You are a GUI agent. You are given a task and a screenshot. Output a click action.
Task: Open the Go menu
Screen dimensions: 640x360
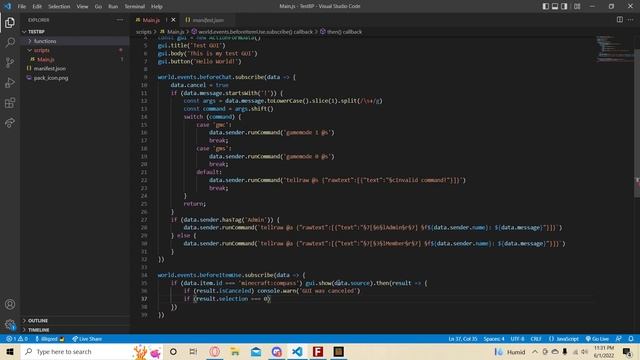pos(98,6)
